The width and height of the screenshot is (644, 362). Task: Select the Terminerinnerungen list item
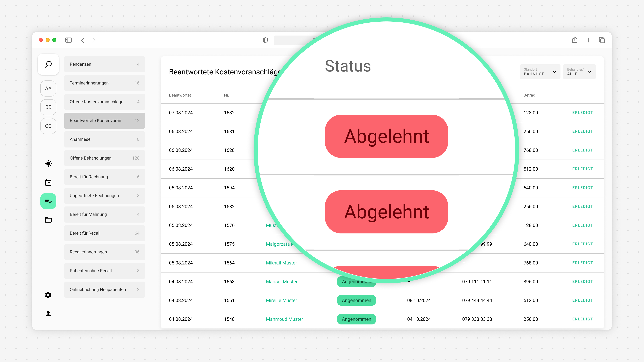(104, 83)
